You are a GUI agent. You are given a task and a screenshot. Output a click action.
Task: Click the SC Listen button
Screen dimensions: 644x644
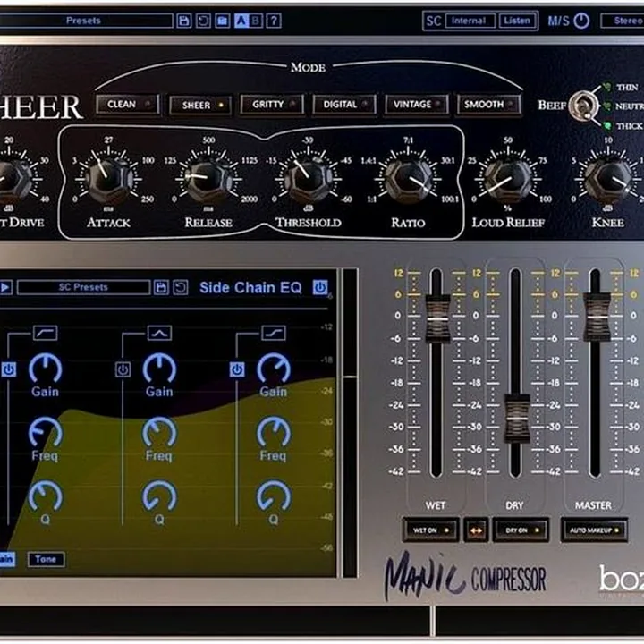tap(517, 21)
